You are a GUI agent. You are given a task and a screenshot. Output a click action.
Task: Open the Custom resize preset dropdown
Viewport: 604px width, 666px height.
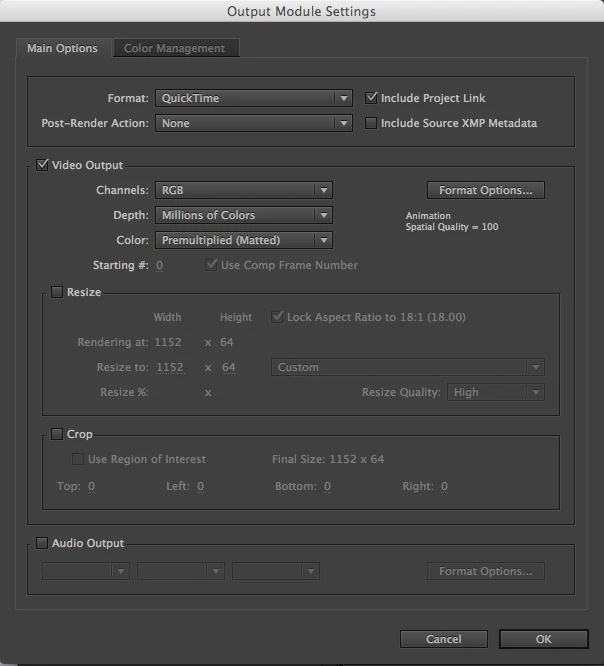[x=408, y=367]
